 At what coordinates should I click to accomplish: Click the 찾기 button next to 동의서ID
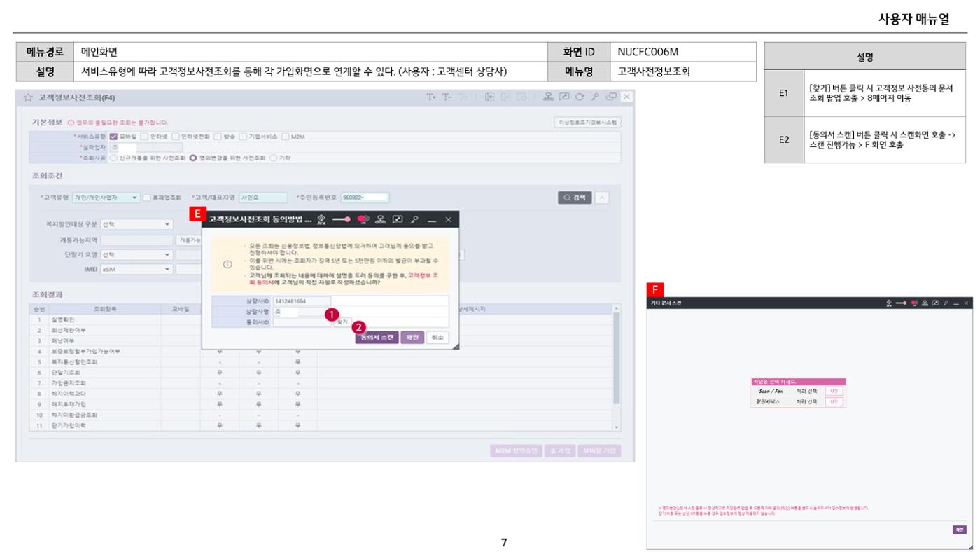click(342, 322)
